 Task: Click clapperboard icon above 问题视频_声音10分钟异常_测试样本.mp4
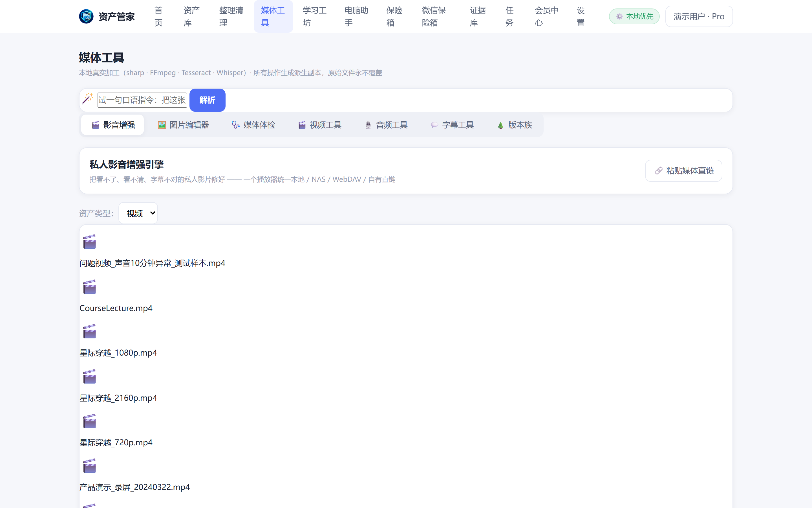pos(90,242)
